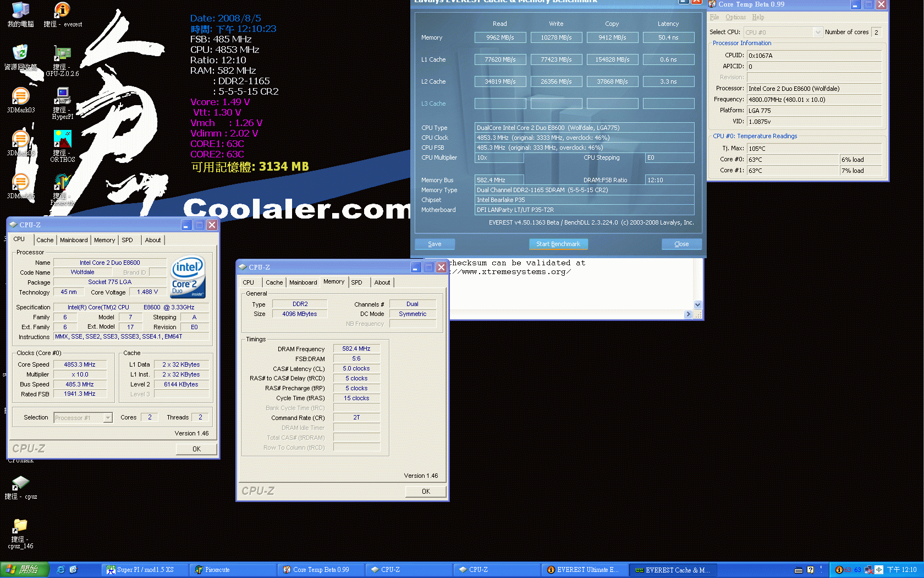Launch the 3DMark06 desktop icon
924x578 pixels.
tap(20, 187)
